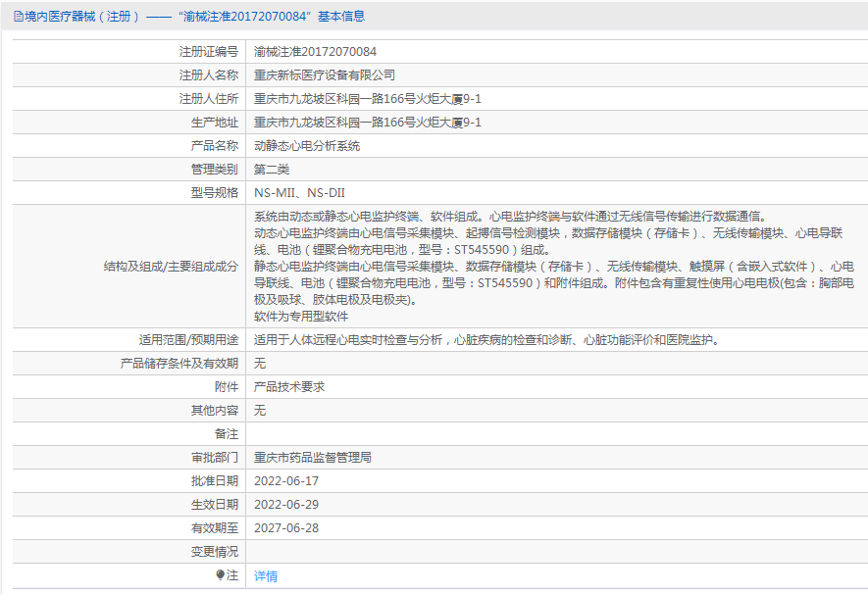Open the 详情 link in the 注 row
The height and width of the screenshot is (595, 868).
266,576
